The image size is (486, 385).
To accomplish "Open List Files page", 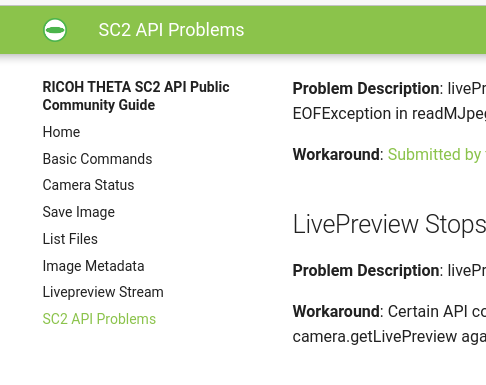I will (x=70, y=239).
